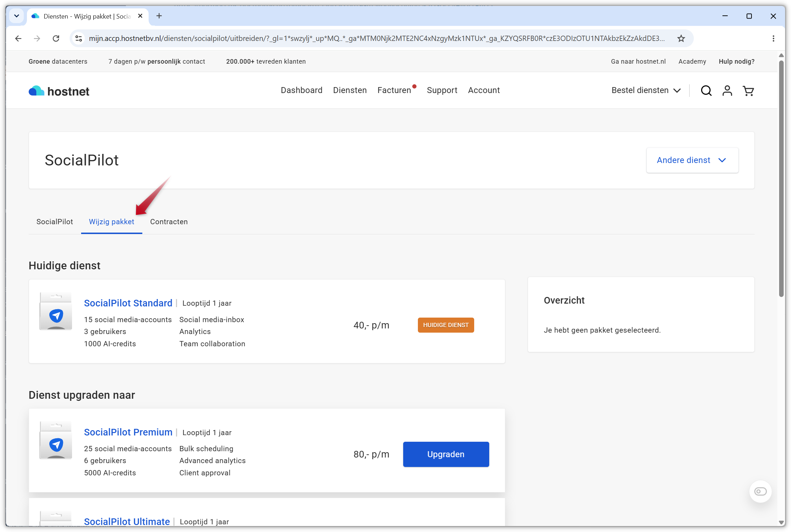
Task: Close the Diensten - Wijzig pakket tab
Action: pos(140,16)
